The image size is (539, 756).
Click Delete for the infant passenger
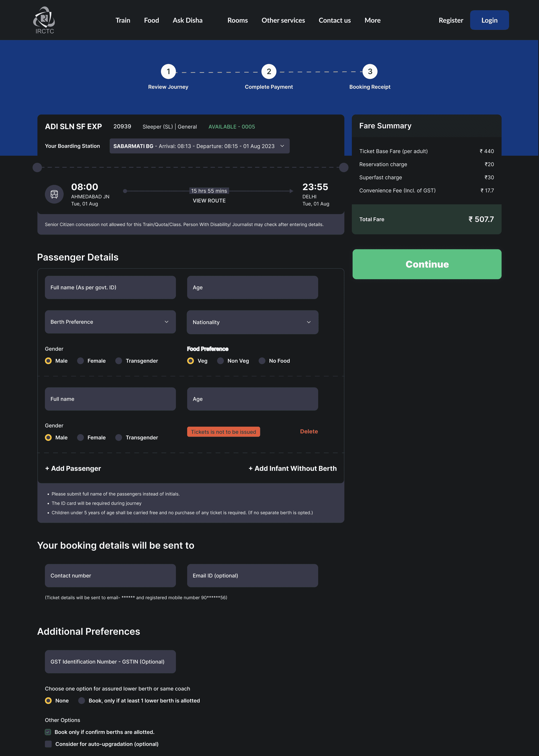tap(309, 431)
